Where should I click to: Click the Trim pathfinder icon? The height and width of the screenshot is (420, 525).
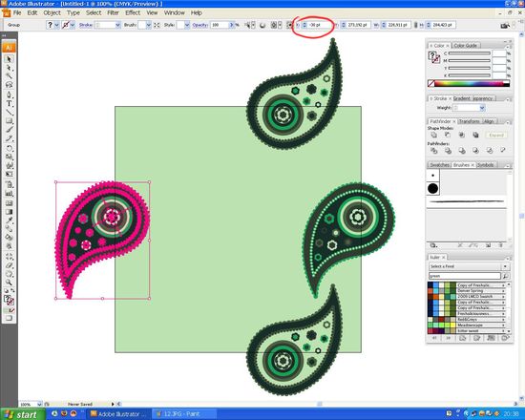(448, 151)
